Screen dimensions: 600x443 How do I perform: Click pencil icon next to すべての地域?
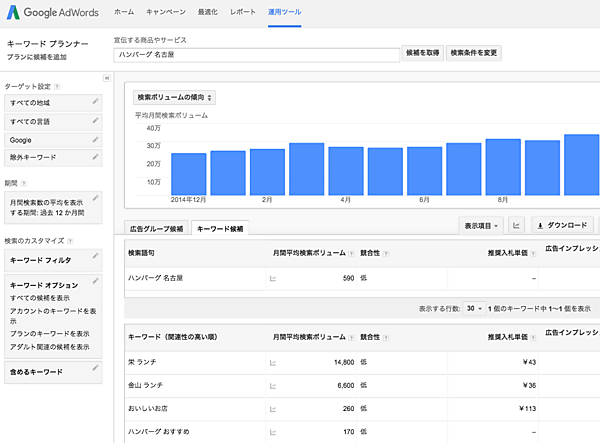point(95,102)
